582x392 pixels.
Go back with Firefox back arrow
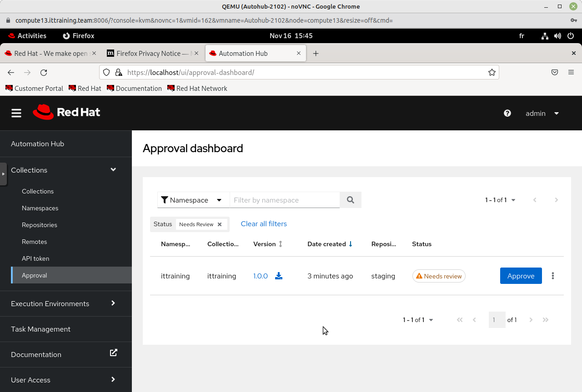click(x=11, y=72)
